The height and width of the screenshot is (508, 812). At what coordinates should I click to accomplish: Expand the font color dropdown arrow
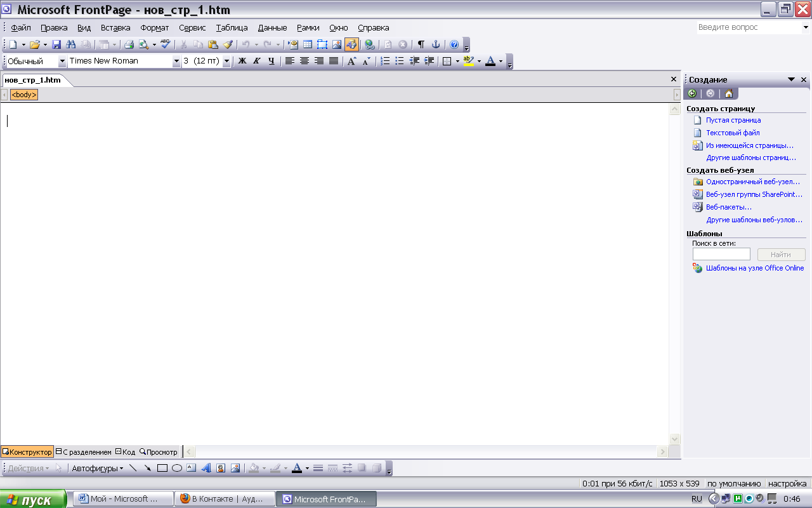(x=501, y=61)
